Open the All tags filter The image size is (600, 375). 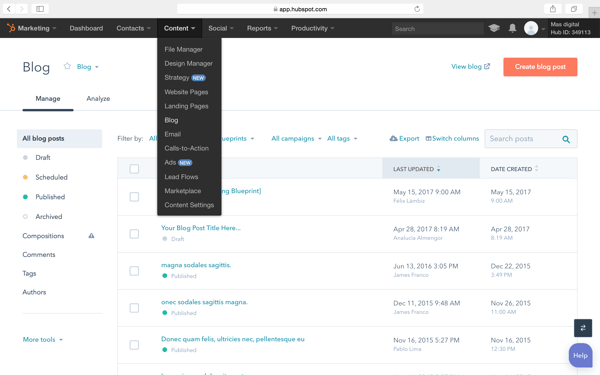click(342, 139)
